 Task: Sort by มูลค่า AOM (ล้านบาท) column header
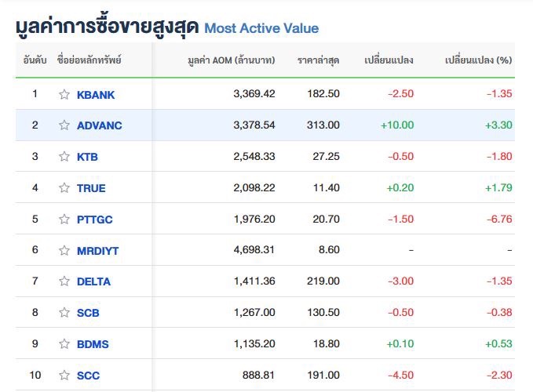coord(232,60)
